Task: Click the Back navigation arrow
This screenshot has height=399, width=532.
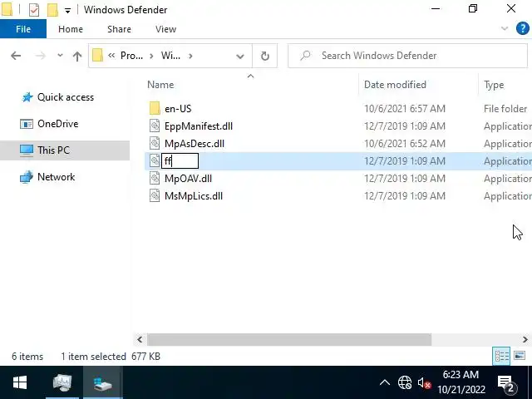Action: pos(16,56)
